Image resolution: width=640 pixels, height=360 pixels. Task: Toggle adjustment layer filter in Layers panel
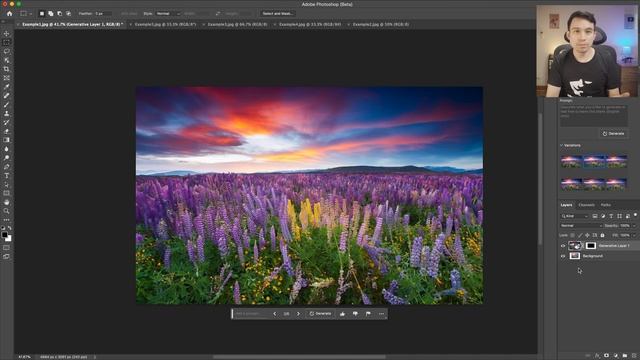click(603, 216)
